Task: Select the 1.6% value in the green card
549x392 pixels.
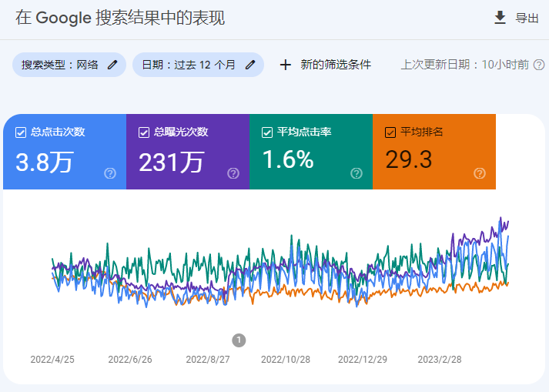Action: [x=288, y=160]
